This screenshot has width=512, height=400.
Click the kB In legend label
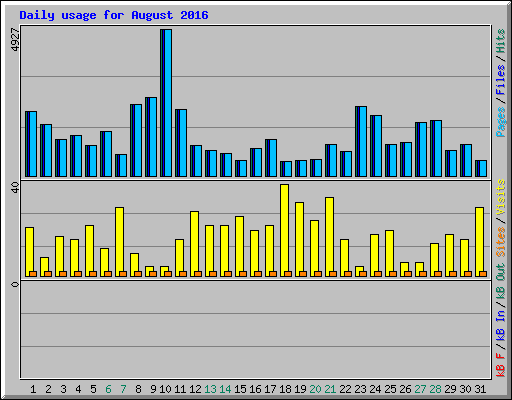pyautogui.click(x=501, y=325)
